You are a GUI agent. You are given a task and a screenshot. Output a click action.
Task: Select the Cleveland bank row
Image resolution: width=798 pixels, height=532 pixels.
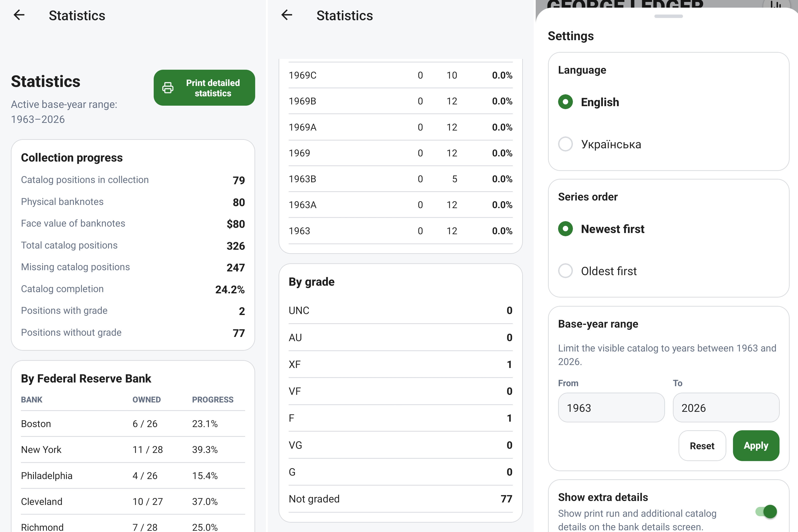pyautogui.click(x=133, y=501)
